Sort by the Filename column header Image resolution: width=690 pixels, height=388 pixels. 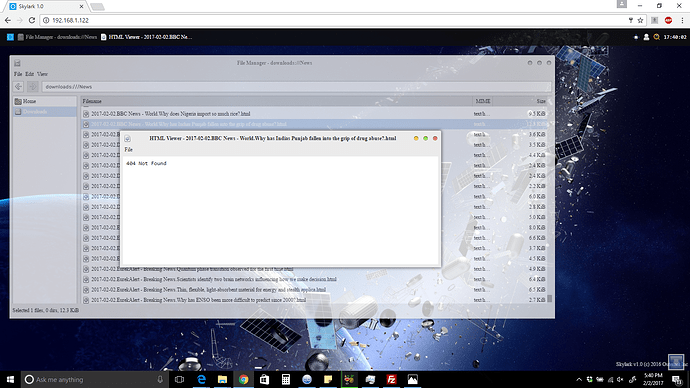pyautogui.click(x=276, y=101)
